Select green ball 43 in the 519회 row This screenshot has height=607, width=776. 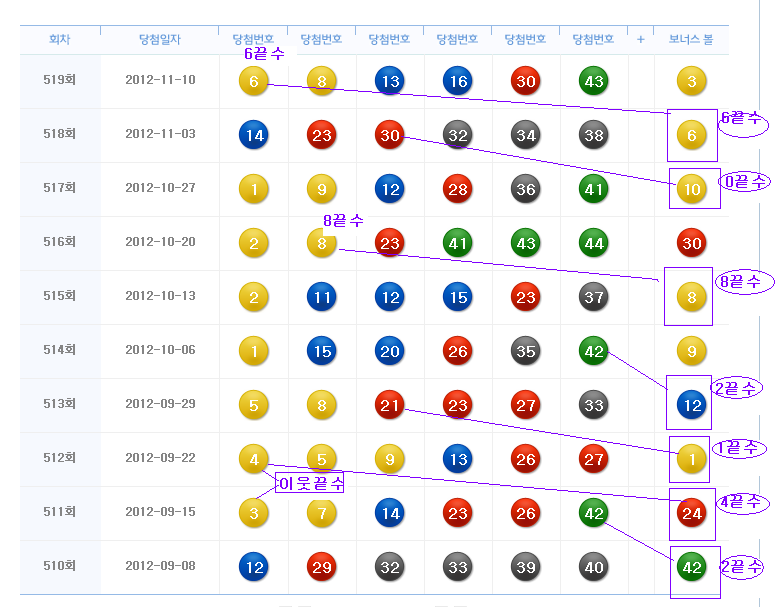point(594,82)
